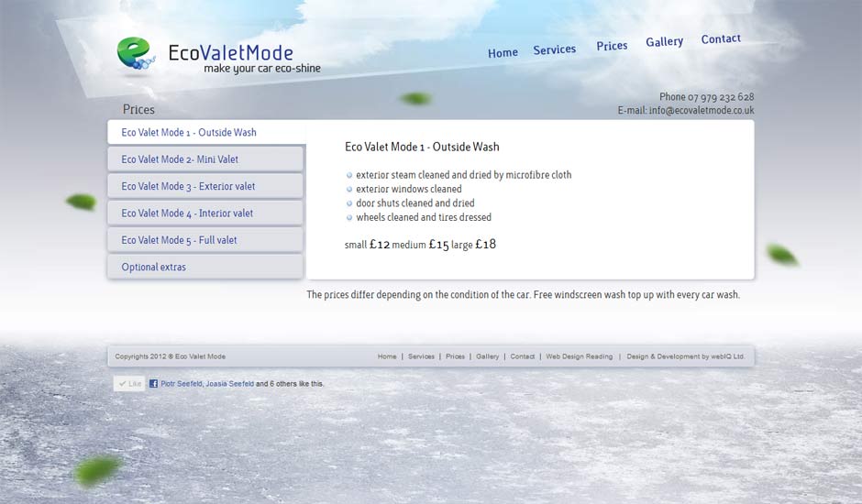Viewport: 862px width, 504px height.
Task: Click the footer Prices link
Action: click(x=455, y=356)
